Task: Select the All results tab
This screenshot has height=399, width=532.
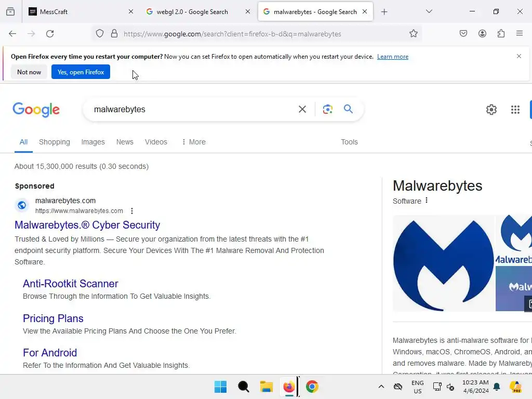Action: click(23, 142)
